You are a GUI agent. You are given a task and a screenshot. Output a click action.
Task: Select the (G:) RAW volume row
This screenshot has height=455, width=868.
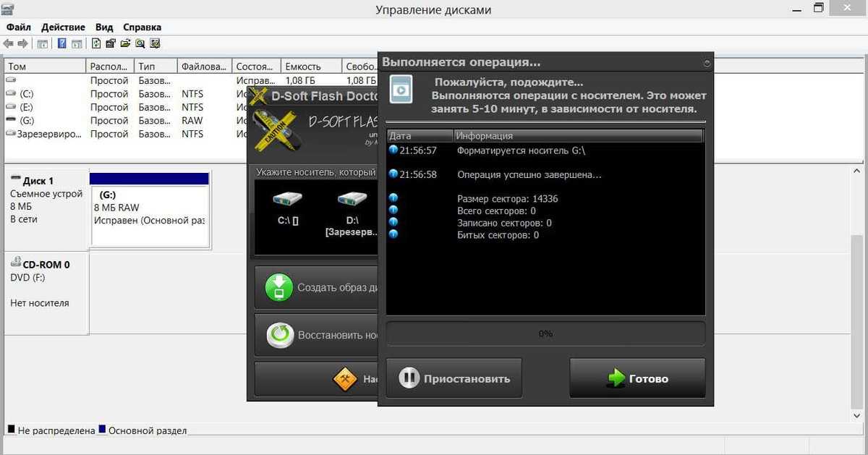(190, 120)
